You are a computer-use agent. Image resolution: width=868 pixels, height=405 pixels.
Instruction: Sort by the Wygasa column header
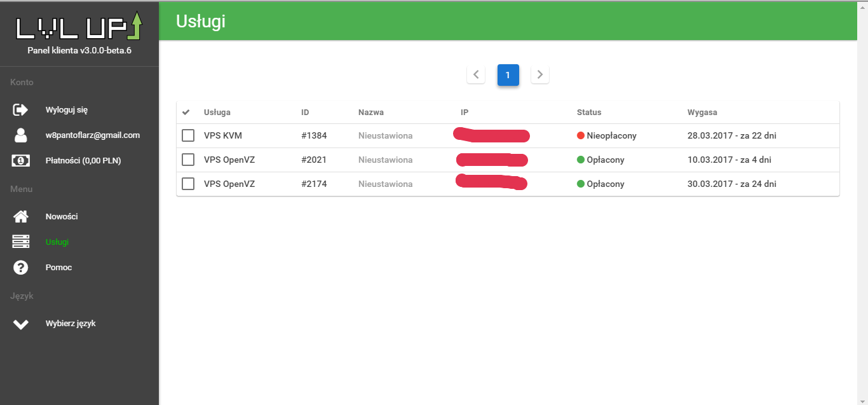[x=702, y=113]
